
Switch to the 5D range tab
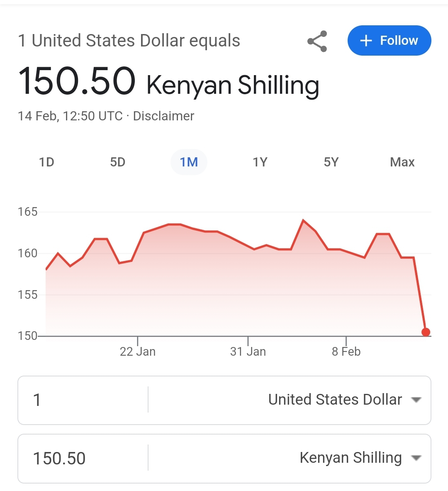point(118,162)
